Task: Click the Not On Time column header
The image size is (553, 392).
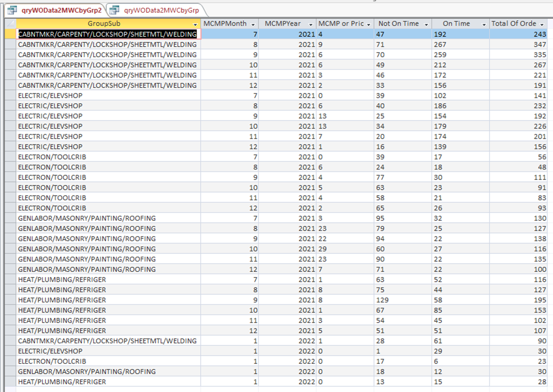Action: click(399, 23)
